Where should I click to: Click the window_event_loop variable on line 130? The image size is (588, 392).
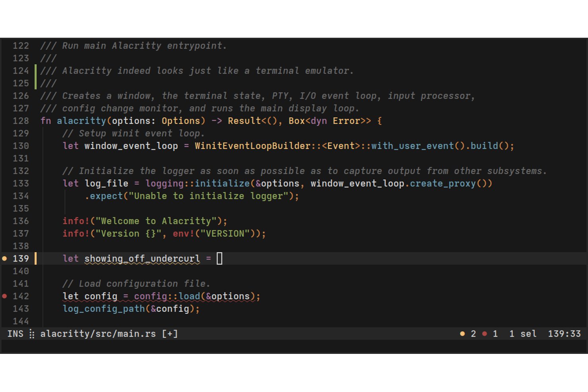pos(131,146)
